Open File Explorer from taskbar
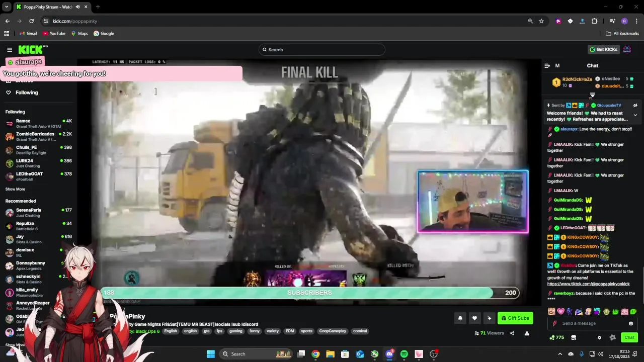 pos(330,354)
